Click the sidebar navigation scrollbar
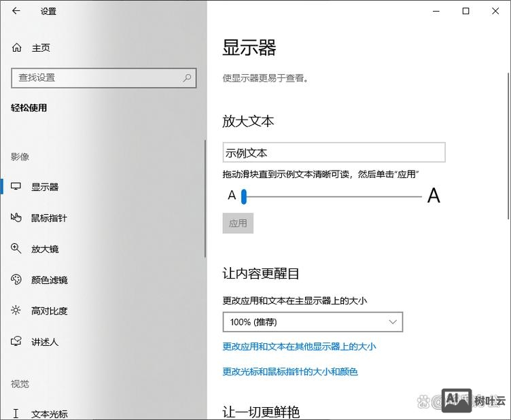Screen dimensions: 511x420 coord(205,198)
